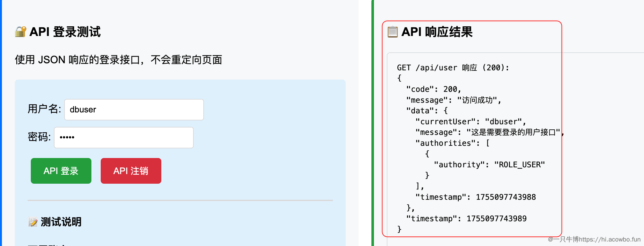Click the "authority": "ROLE_USER" line
The width and height of the screenshot is (644, 246).
click(x=489, y=165)
